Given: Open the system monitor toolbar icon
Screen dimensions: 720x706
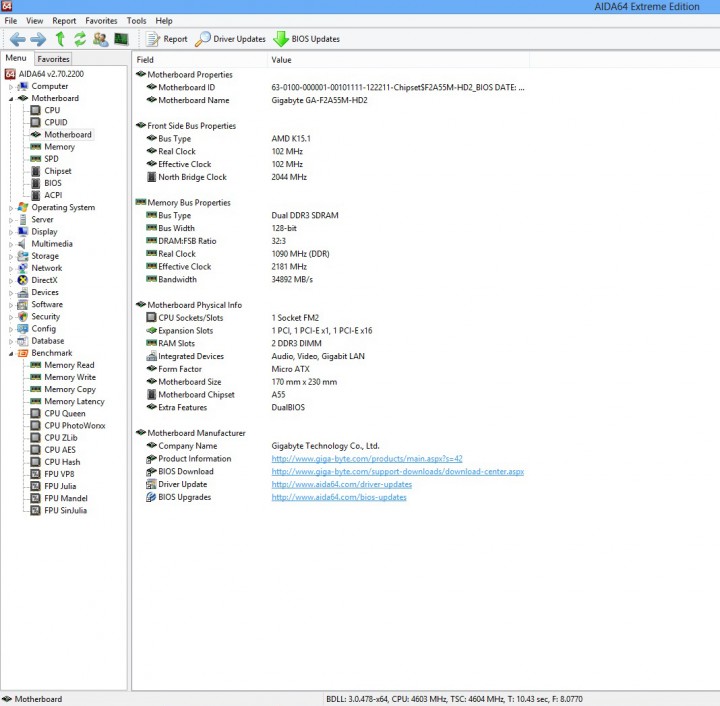Looking at the screenshot, I should 121,39.
